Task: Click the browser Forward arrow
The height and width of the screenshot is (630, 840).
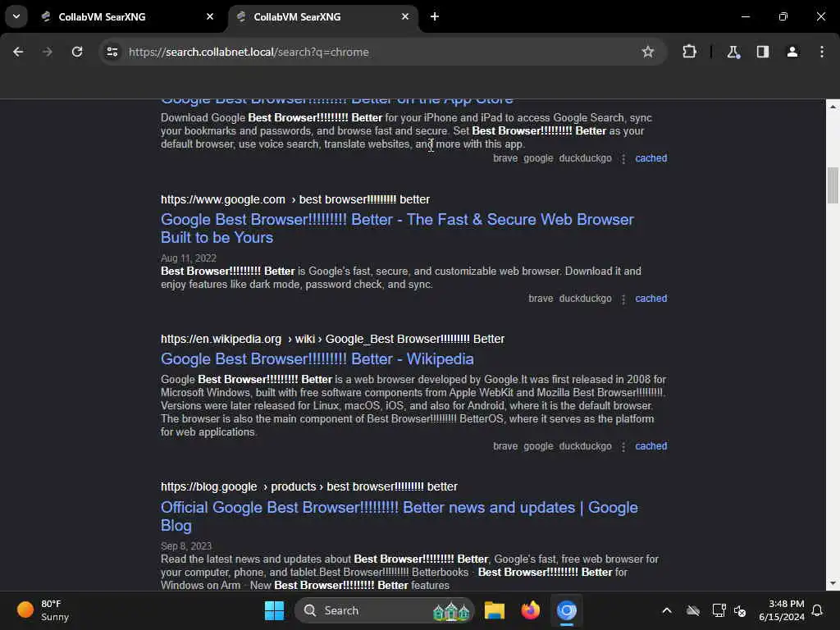Action: coord(47,52)
